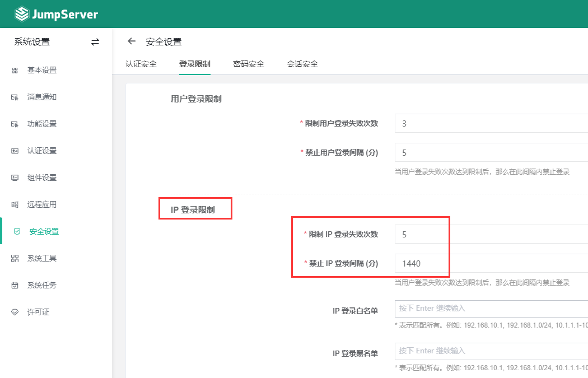588x378 pixels.
Task: Select the 功能设置 sidebar item
Action: click(39, 124)
